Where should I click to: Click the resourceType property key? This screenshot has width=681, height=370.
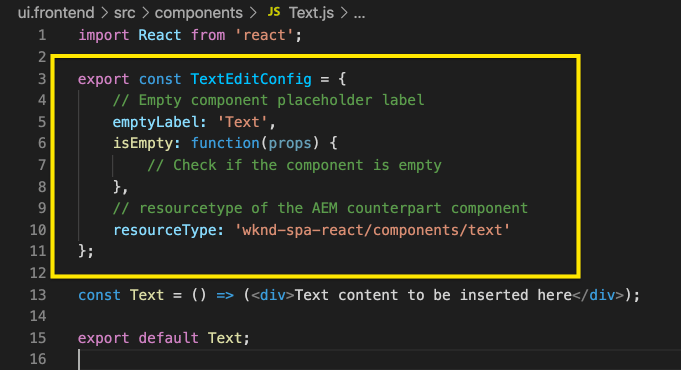(x=164, y=230)
